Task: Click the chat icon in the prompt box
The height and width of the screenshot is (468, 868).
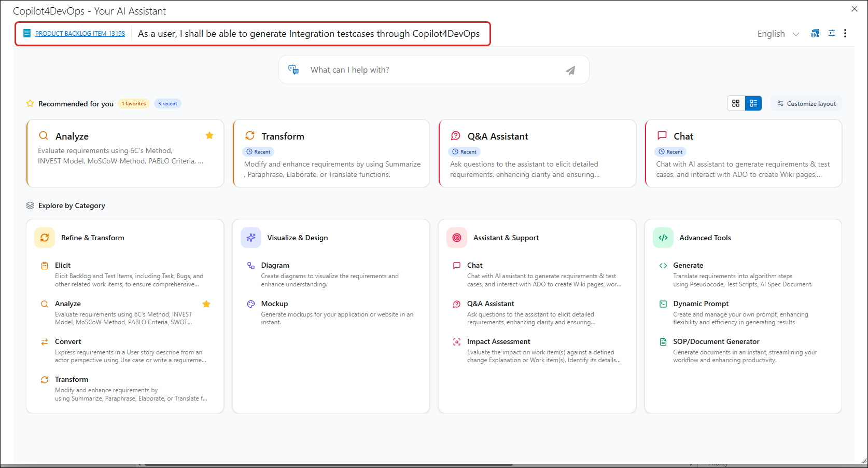Action: 293,70
